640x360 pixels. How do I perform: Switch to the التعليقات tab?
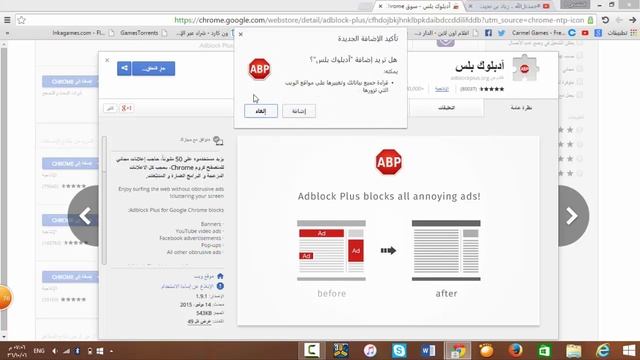tap(446, 108)
